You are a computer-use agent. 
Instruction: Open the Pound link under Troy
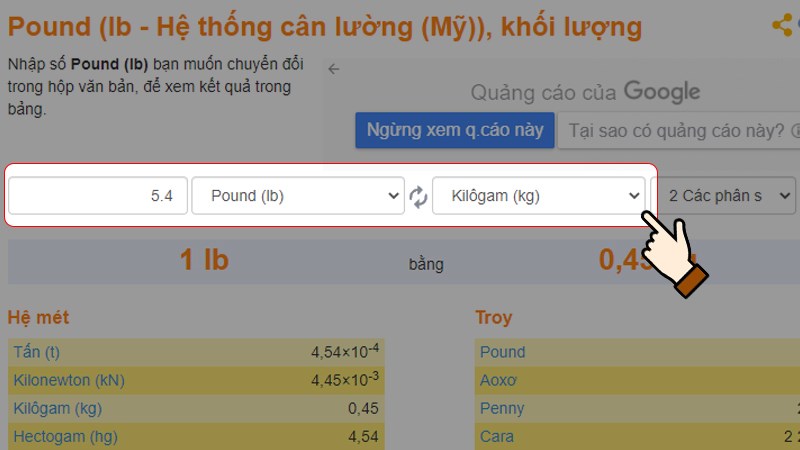coord(503,352)
